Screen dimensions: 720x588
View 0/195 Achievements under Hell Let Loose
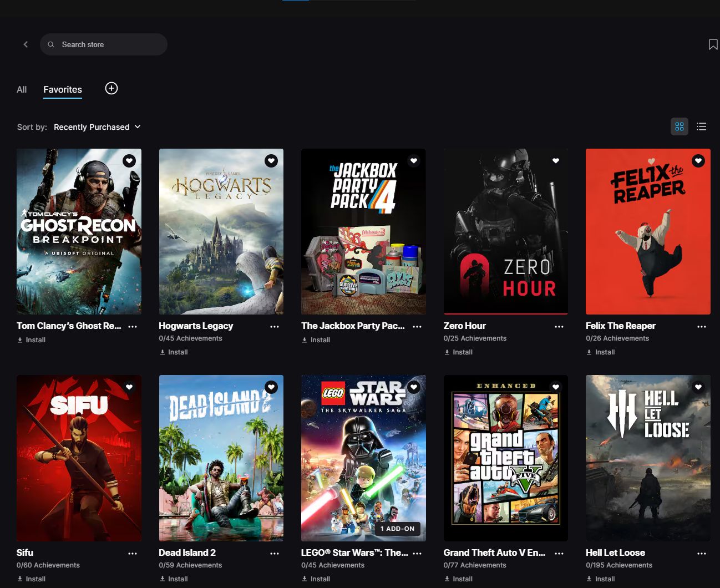(x=619, y=565)
